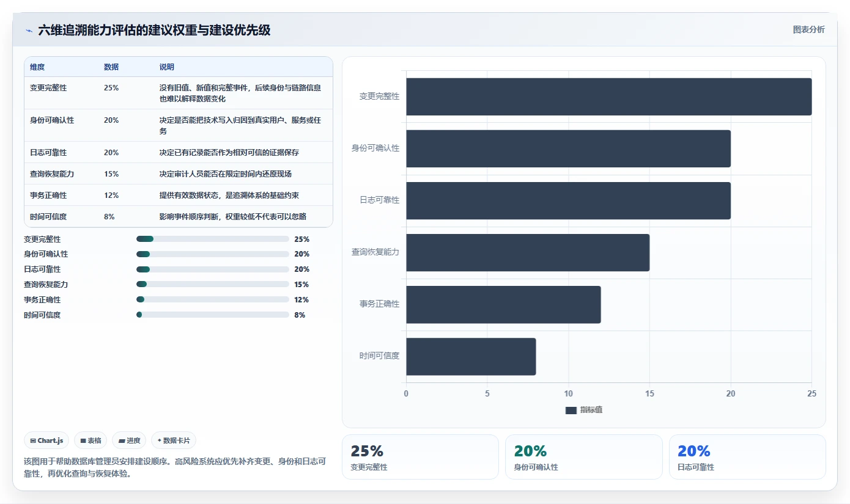Viewport: 850px width, 504px height.
Task: Click the 查询恢复能力 progress bar
Action: (x=213, y=284)
